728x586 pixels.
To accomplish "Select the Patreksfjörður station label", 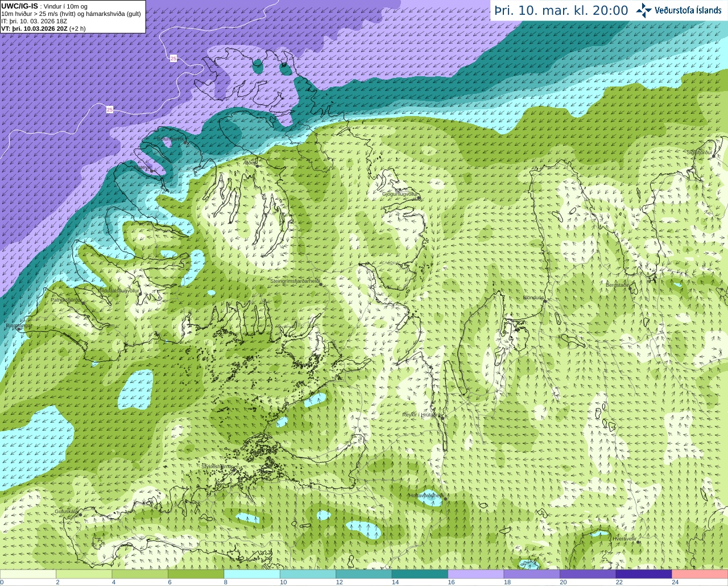I will (x=67, y=299).
